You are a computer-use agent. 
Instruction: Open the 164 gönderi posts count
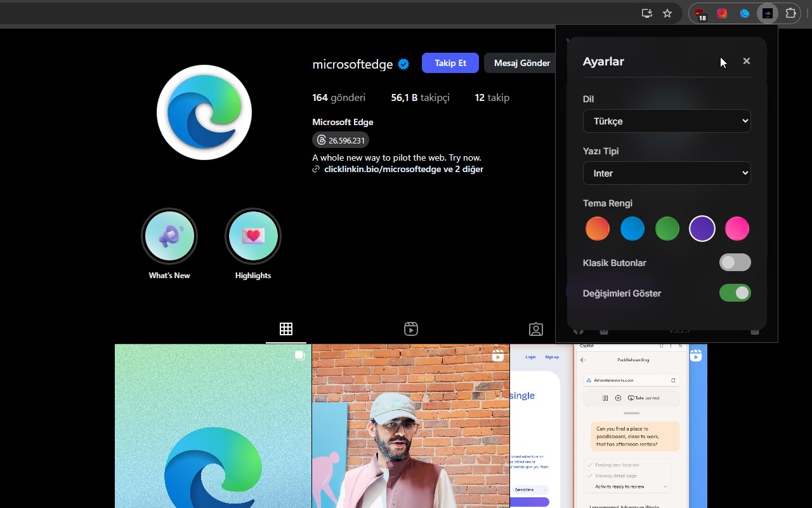(339, 98)
